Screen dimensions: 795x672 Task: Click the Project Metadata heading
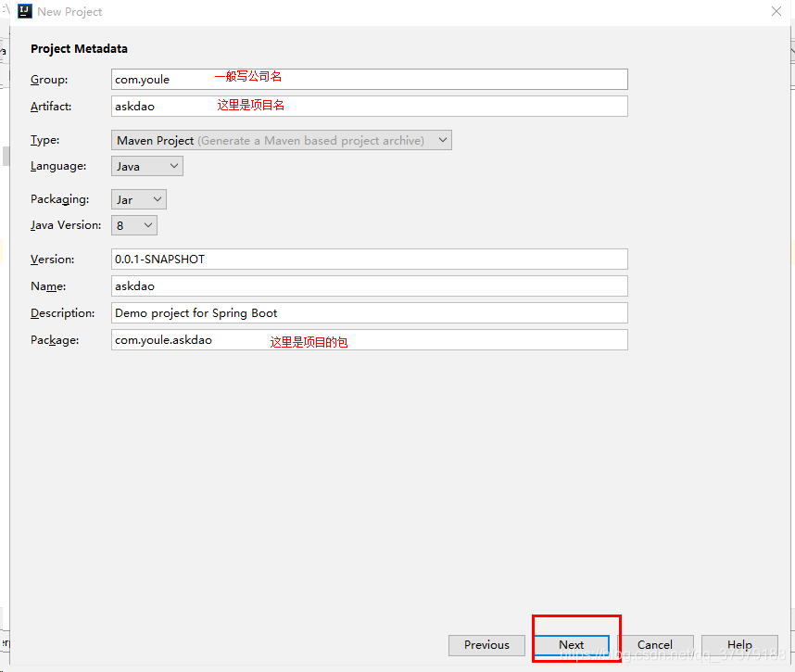(x=79, y=49)
